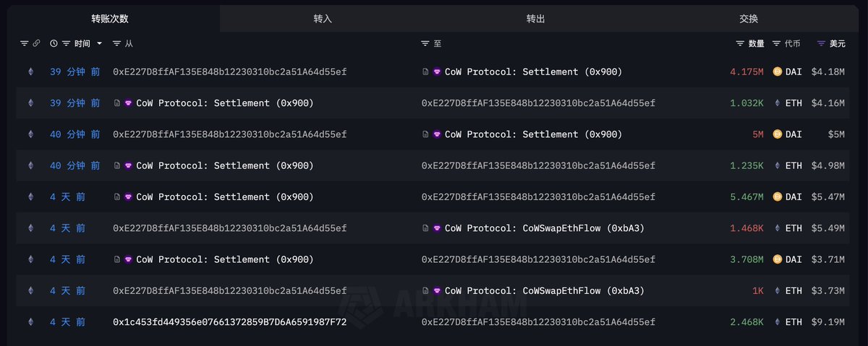Switch to the 转入 tab
Screen dimensions: 868x346
point(323,18)
